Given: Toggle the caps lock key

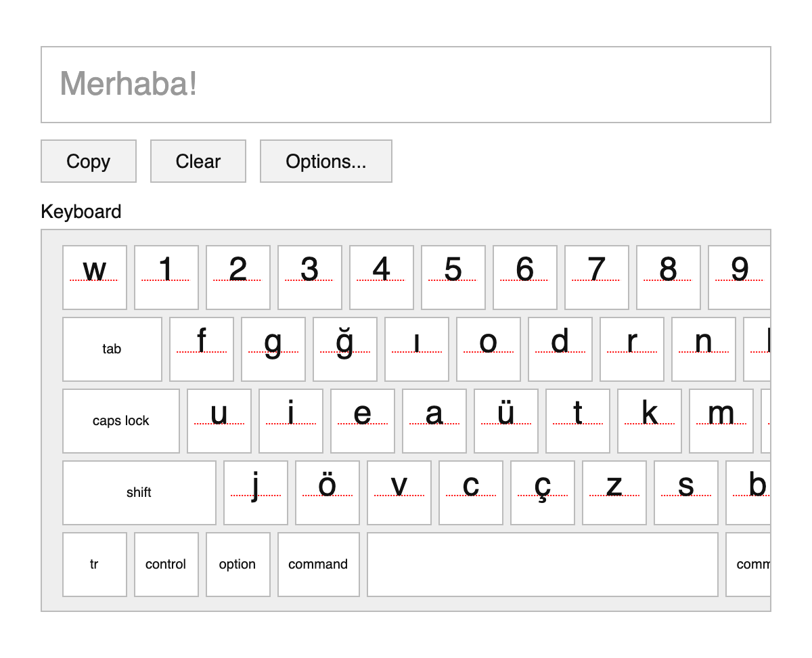Looking at the screenshot, I should (x=121, y=421).
